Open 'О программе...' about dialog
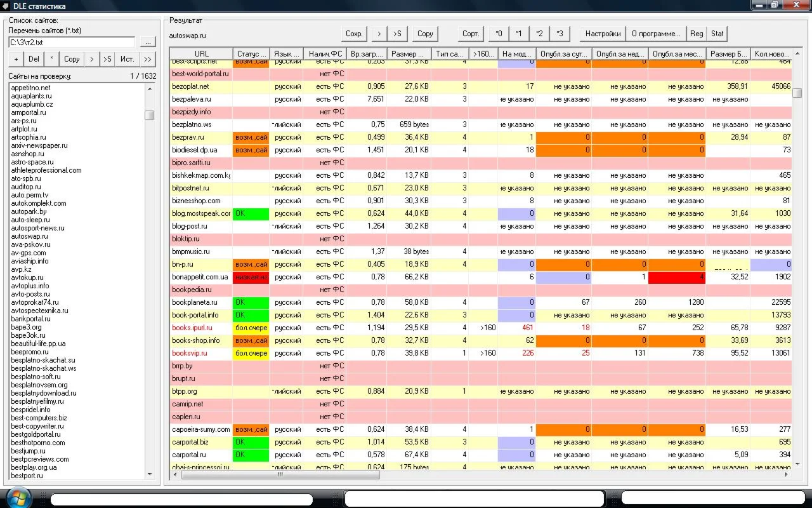 pos(656,34)
